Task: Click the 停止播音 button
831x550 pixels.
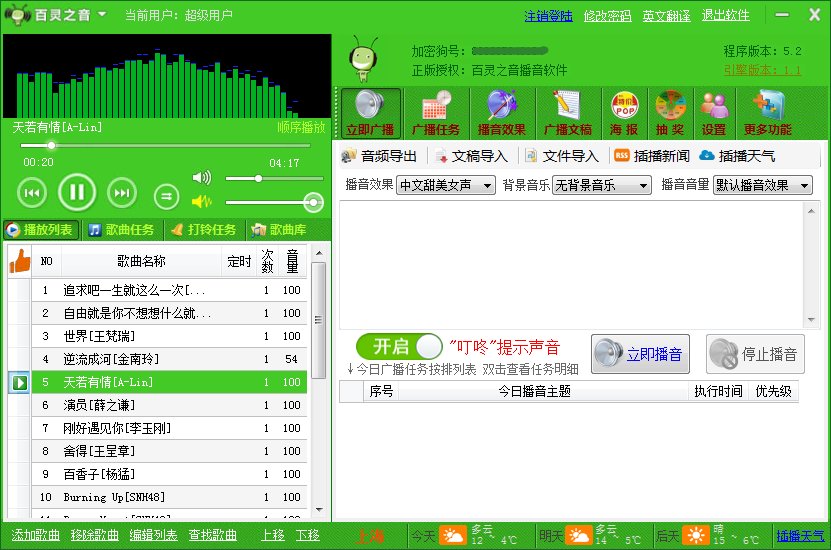Action: tap(755, 354)
